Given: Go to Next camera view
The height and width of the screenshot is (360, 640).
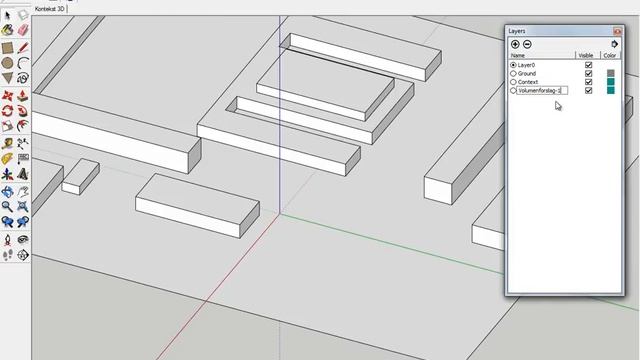Looking at the screenshot, I should pos(23,222).
